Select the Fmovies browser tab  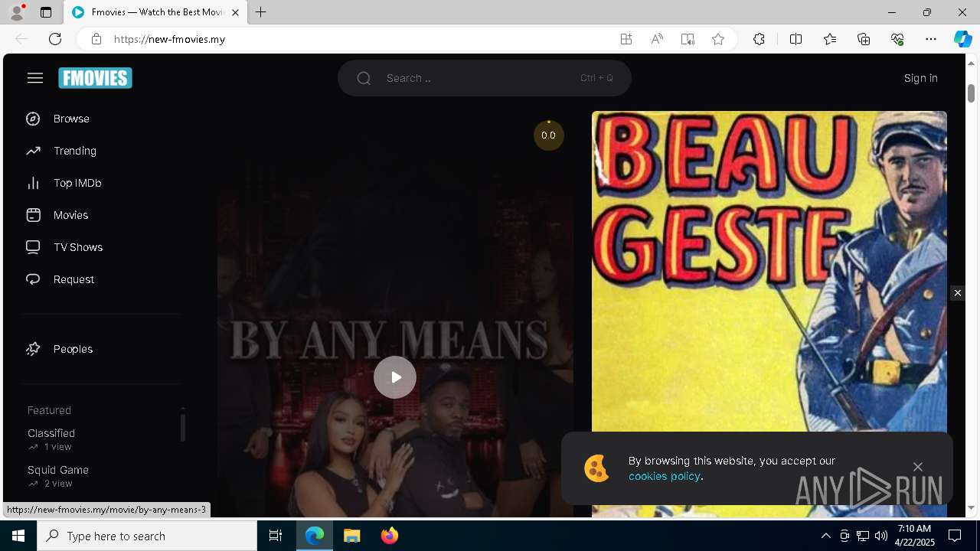coord(155,12)
